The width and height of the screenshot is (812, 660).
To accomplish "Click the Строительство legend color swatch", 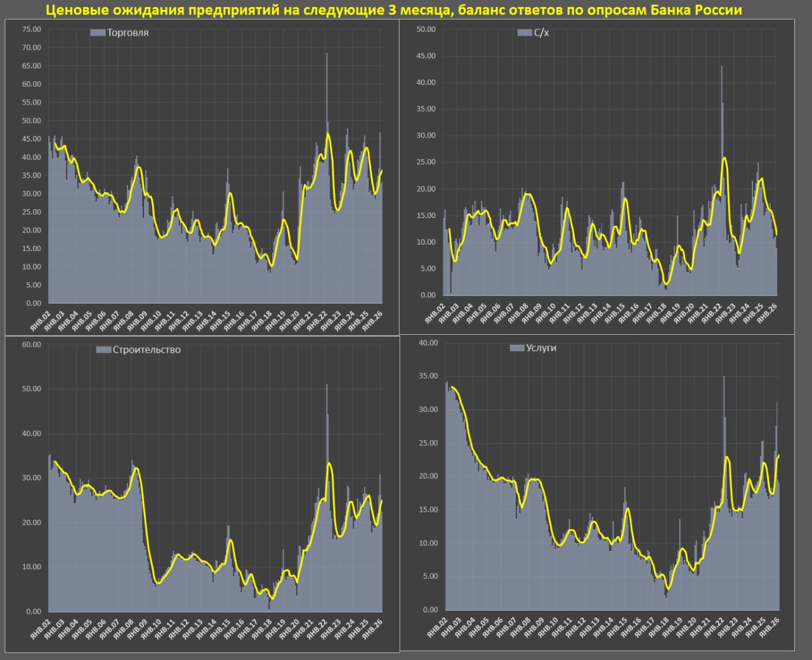I will pos(103,350).
